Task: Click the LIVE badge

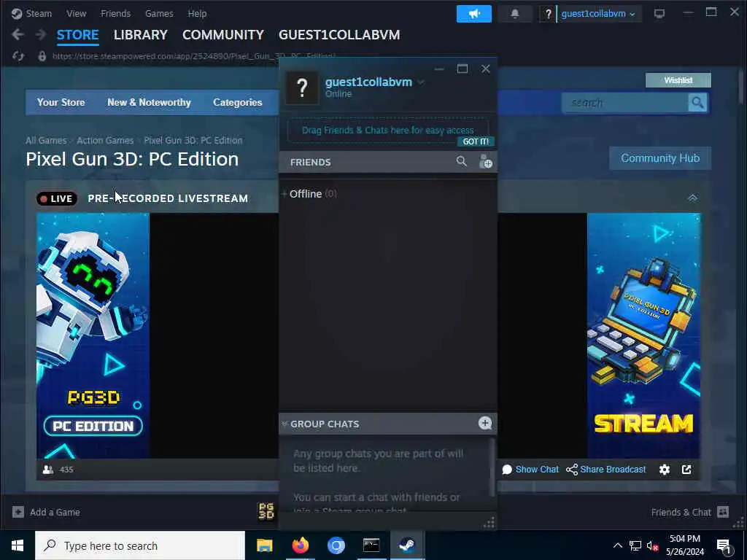Action: tap(57, 198)
